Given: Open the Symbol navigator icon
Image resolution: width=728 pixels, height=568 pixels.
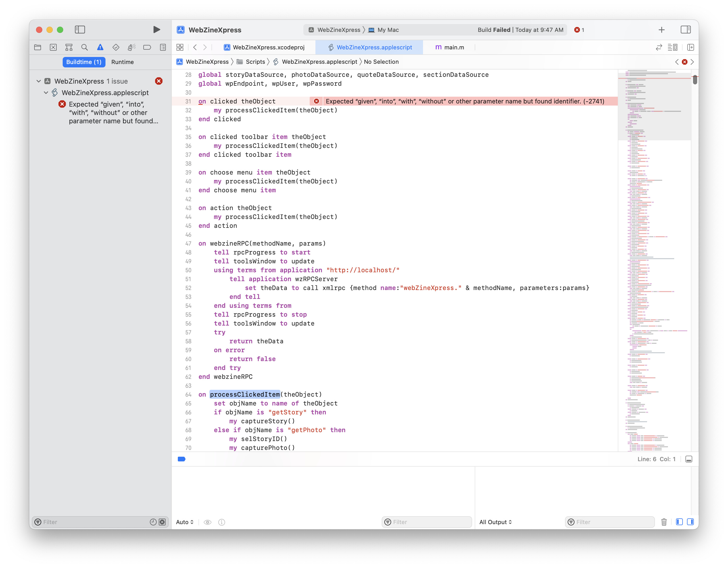Looking at the screenshot, I should [69, 47].
